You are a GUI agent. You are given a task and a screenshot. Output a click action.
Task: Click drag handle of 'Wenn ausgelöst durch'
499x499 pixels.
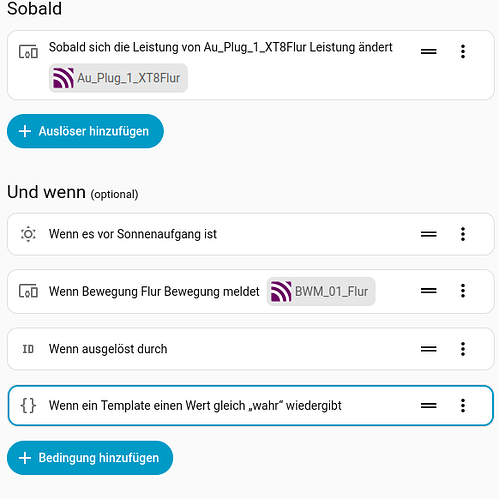tap(428, 349)
